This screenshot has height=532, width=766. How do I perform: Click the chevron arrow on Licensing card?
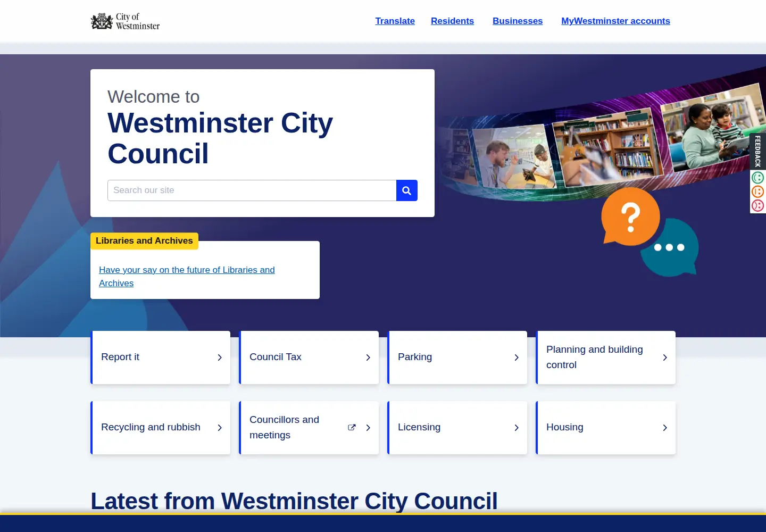(x=517, y=428)
